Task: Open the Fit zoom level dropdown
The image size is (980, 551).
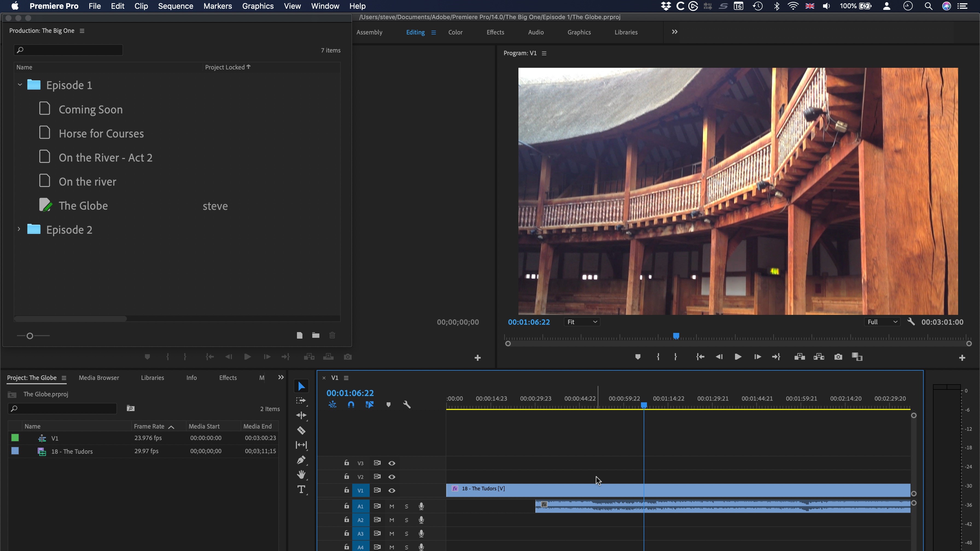Action: (x=582, y=322)
